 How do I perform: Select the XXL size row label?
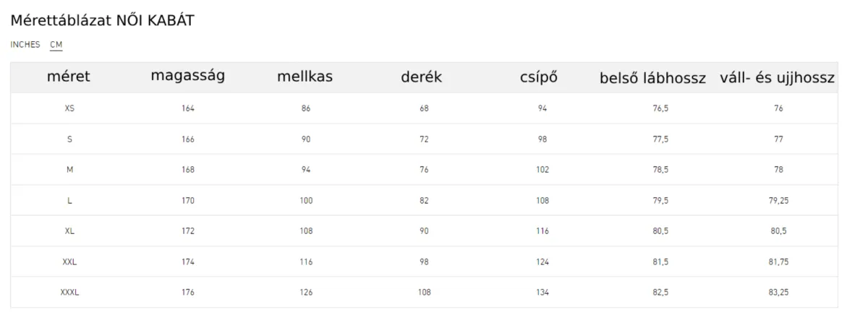tap(69, 262)
